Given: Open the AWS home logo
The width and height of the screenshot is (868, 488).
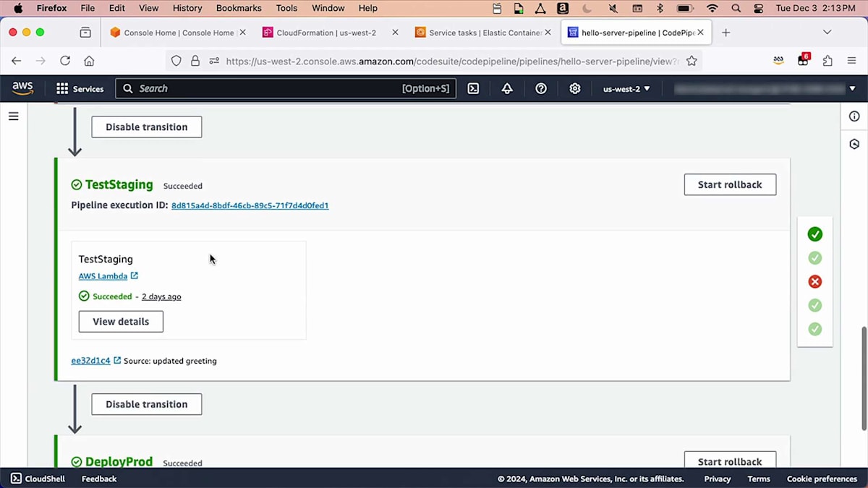Looking at the screenshot, I should [x=22, y=88].
